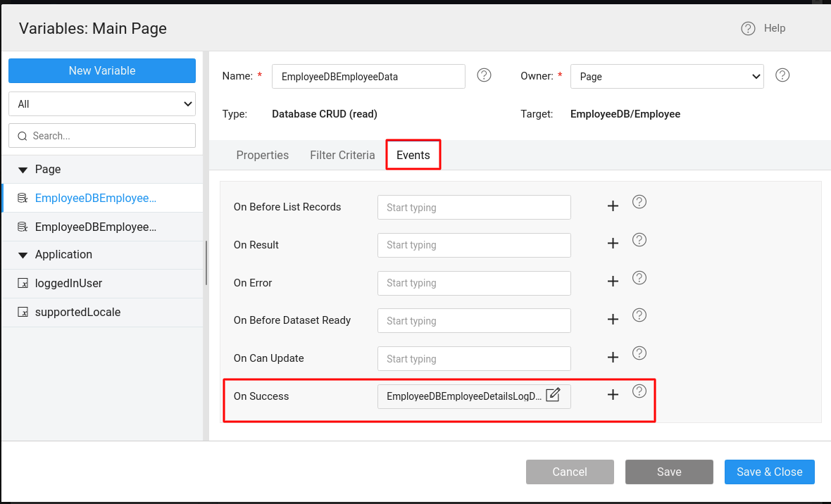Viewport: 831px width, 504px height.
Task: Edit the On Success event action
Action: tap(553, 395)
